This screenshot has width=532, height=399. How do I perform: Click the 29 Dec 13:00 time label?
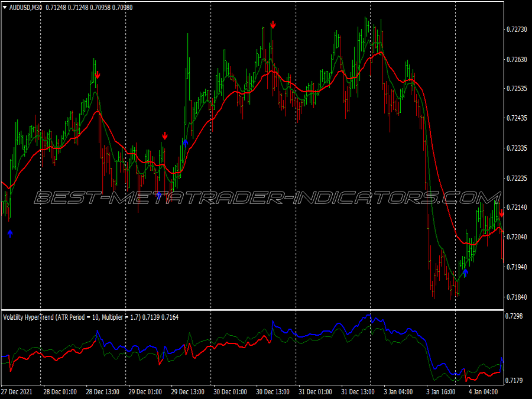pos(187,392)
